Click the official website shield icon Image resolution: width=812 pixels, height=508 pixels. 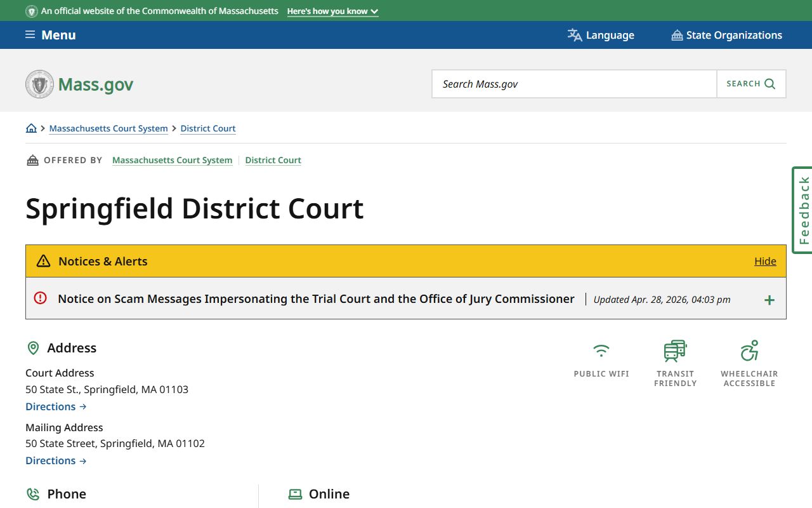(31, 11)
